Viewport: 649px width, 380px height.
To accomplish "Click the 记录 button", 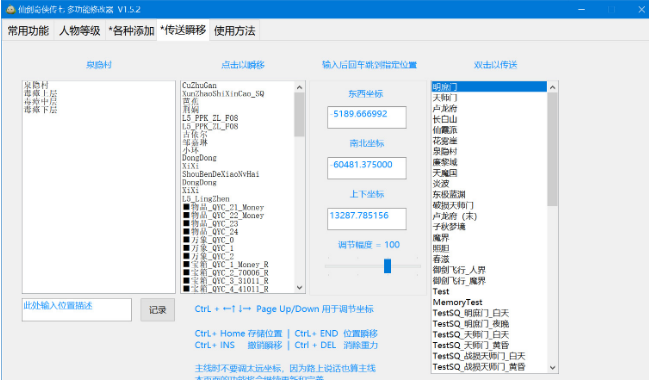I will pyautogui.click(x=157, y=310).
